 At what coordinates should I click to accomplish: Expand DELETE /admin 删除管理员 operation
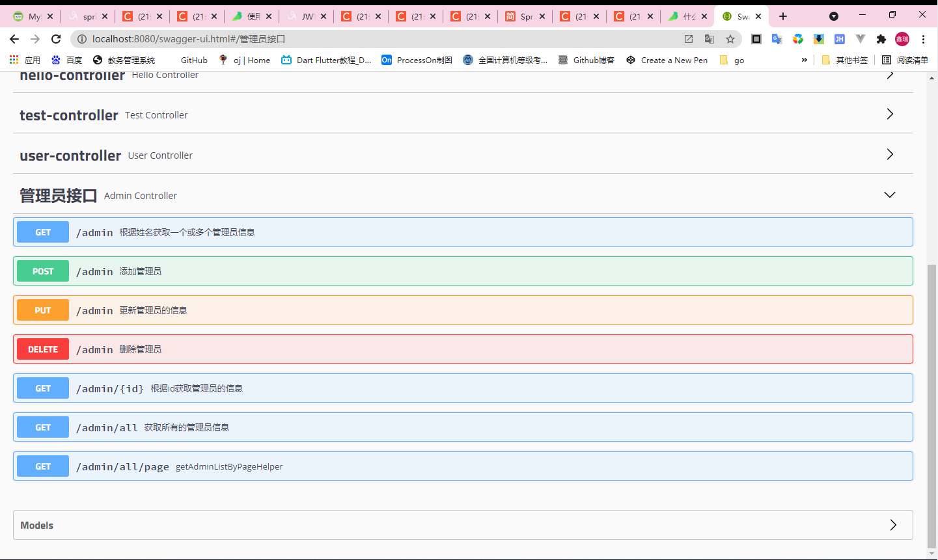(x=463, y=349)
